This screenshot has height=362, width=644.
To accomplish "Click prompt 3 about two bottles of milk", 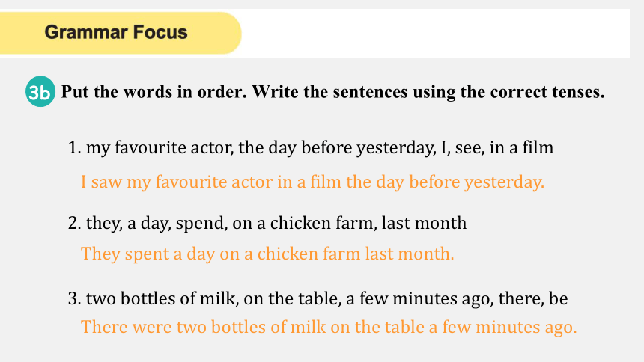I will pos(318,298).
